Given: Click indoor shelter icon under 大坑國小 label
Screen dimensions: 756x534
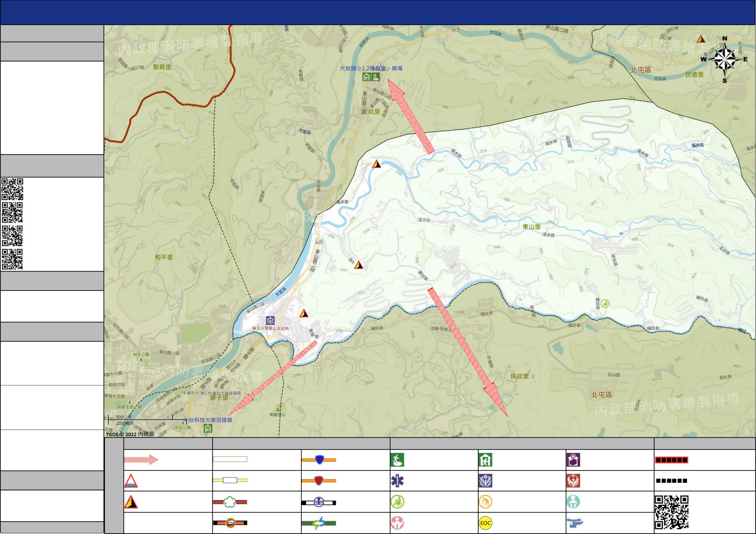Looking at the screenshot, I should (x=366, y=77).
